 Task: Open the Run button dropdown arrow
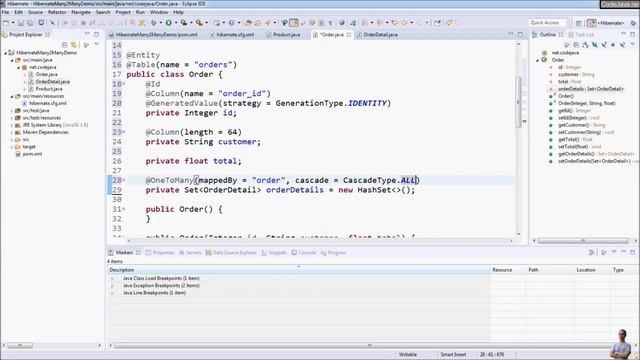tap(176, 23)
